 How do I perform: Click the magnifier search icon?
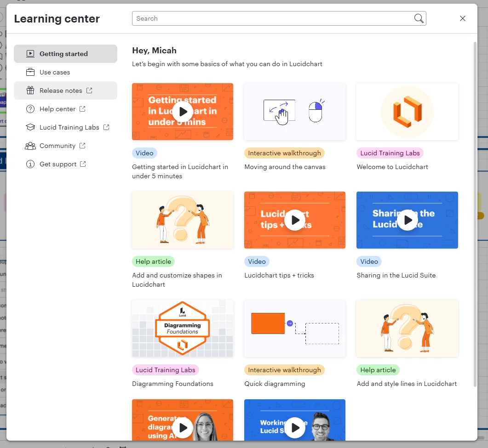point(419,18)
